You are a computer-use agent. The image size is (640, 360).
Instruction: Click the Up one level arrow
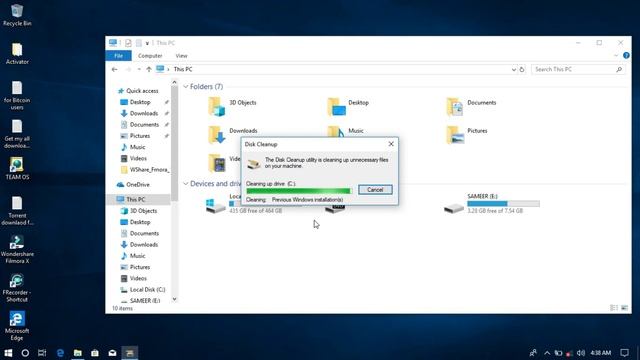pos(149,69)
